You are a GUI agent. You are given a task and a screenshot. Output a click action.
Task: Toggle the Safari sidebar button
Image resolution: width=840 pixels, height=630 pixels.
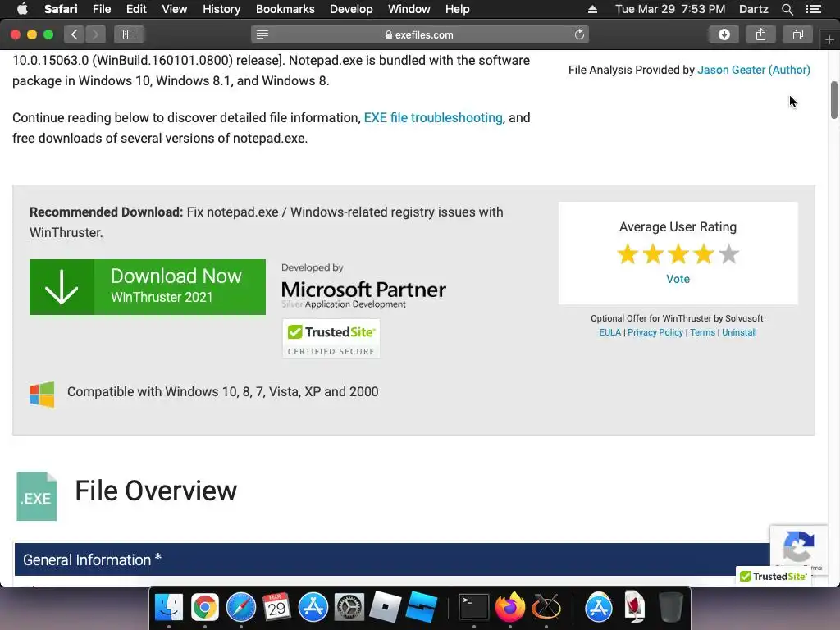point(129,34)
